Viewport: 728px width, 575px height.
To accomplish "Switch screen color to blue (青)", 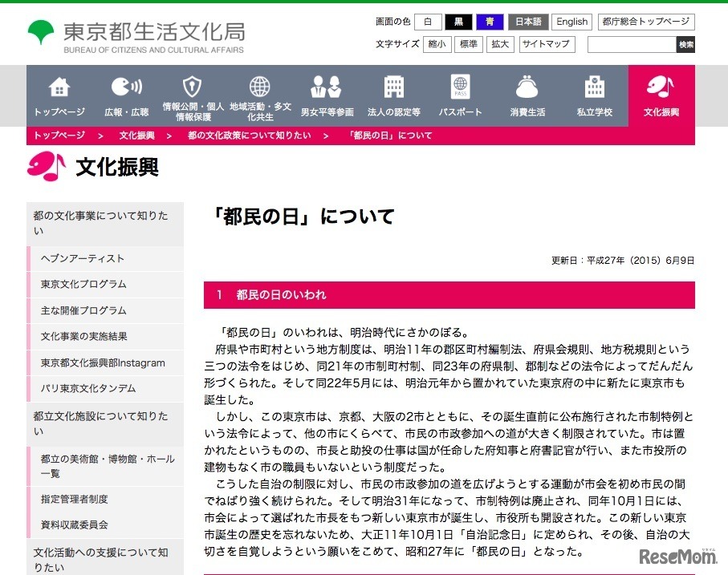I will [x=489, y=22].
